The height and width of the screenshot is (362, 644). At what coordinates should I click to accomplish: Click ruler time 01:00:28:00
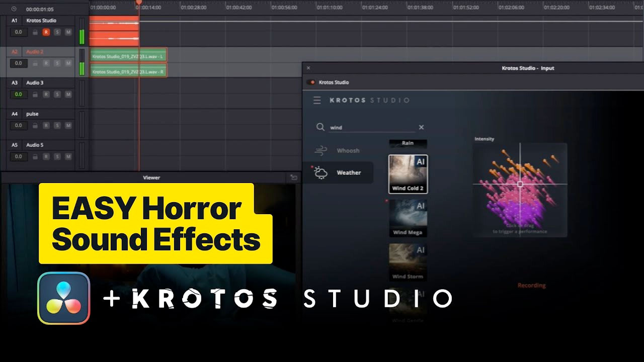(194, 8)
